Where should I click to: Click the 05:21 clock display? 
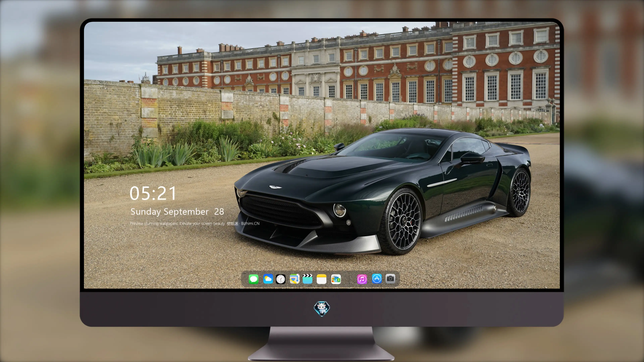click(153, 193)
